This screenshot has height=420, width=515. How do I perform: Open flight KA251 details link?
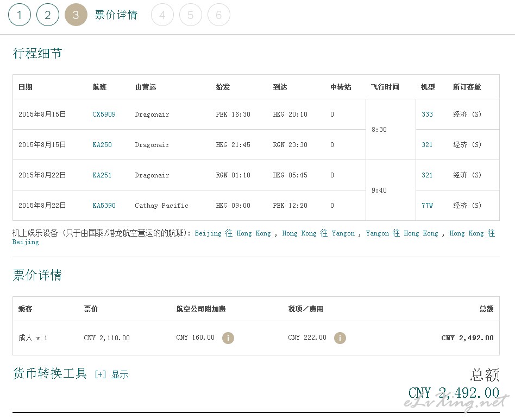(x=102, y=175)
